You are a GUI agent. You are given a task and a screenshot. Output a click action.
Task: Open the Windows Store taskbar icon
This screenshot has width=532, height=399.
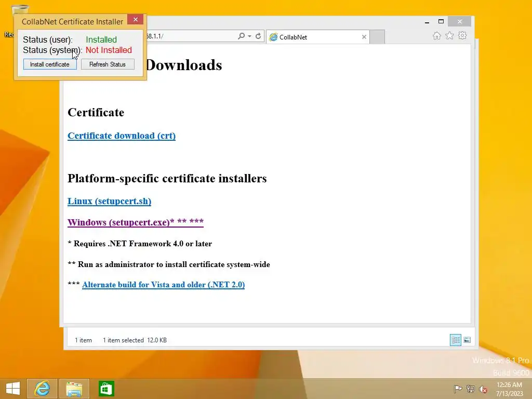106,389
